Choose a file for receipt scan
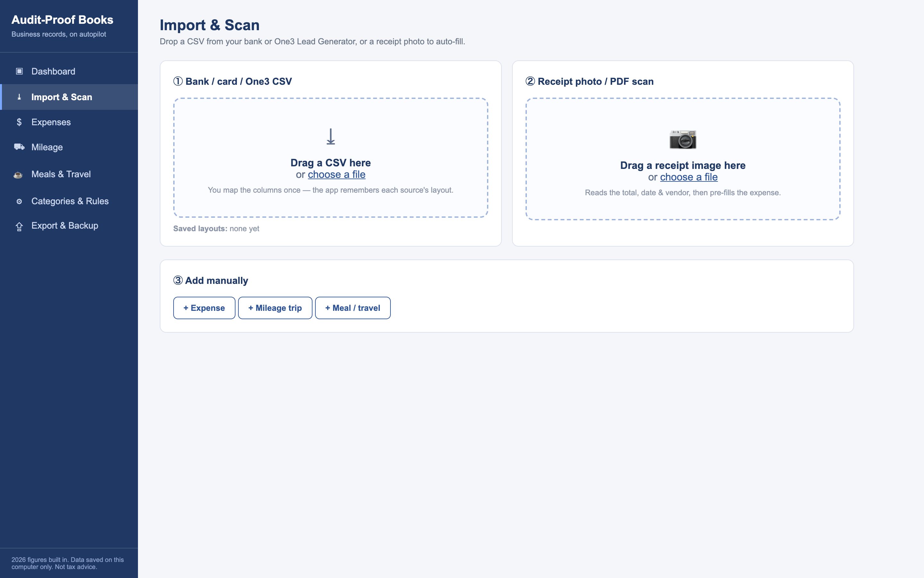Image resolution: width=924 pixels, height=578 pixels. 689,177
